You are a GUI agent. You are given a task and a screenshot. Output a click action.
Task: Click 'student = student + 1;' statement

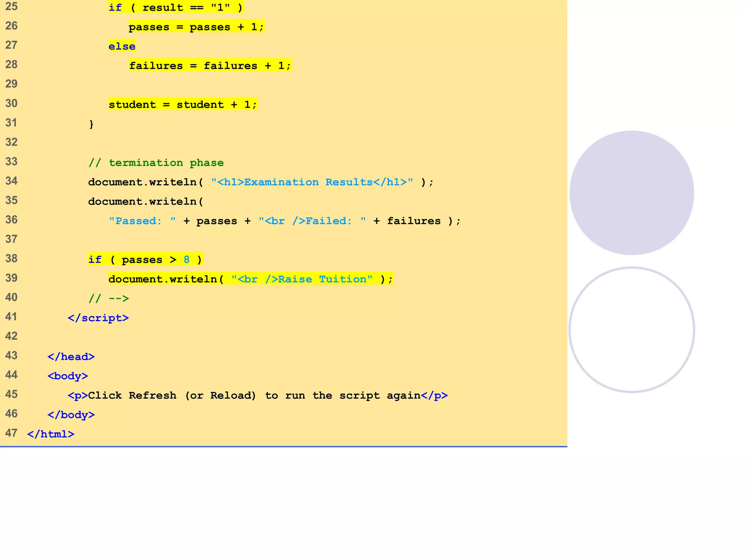[183, 104]
